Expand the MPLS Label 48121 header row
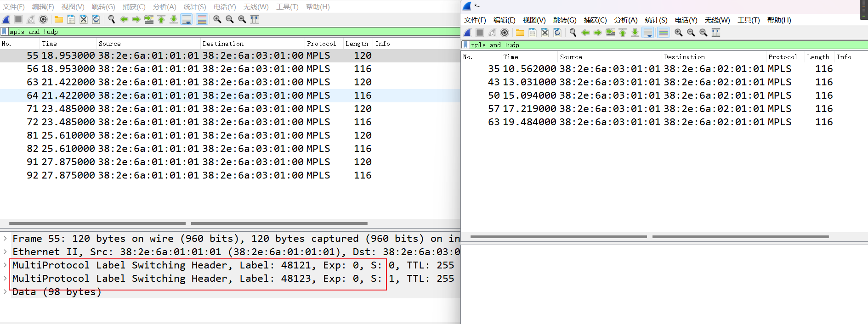Image resolution: width=868 pixels, height=324 pixels. 5,265
